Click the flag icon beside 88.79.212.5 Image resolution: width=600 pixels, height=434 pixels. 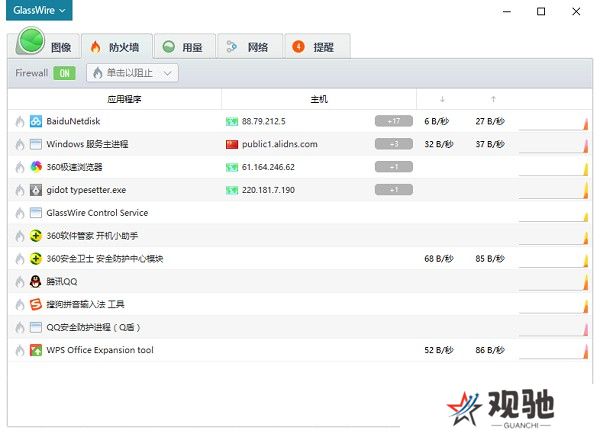[x=232, y=122]
